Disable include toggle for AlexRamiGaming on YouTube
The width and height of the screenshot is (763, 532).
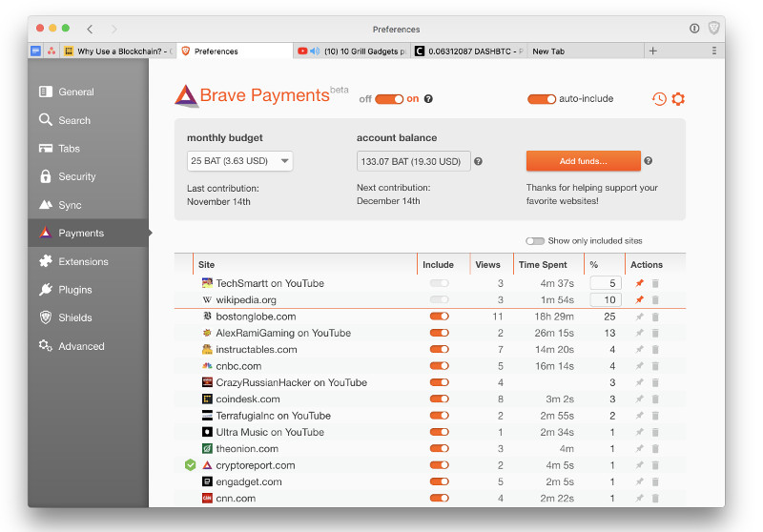439,333
